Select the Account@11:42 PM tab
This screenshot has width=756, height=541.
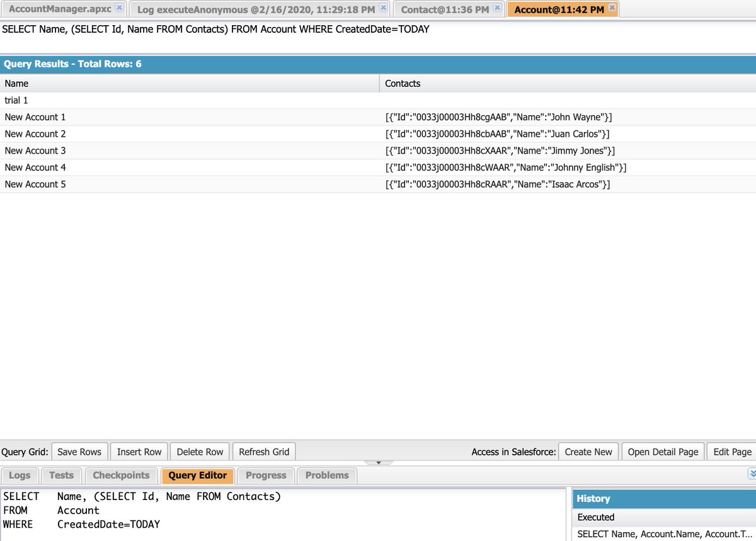click(559, 9)
